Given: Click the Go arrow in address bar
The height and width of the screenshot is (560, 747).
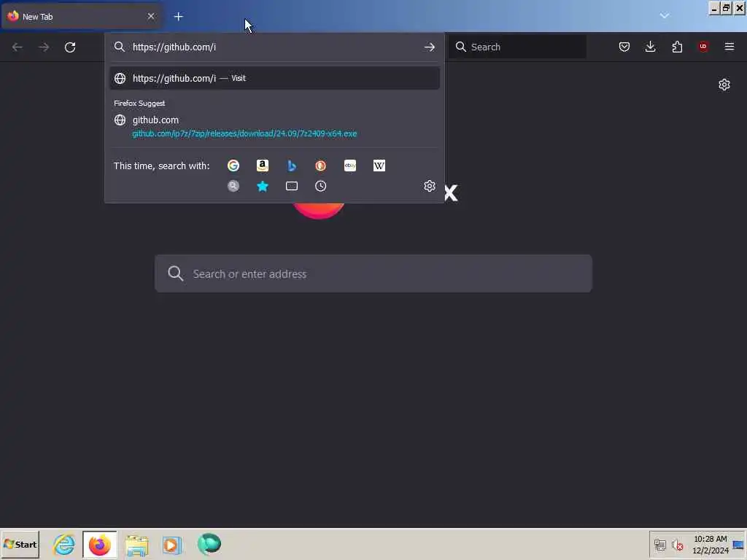Looking at the screenshot, I should tap(429, 47).
